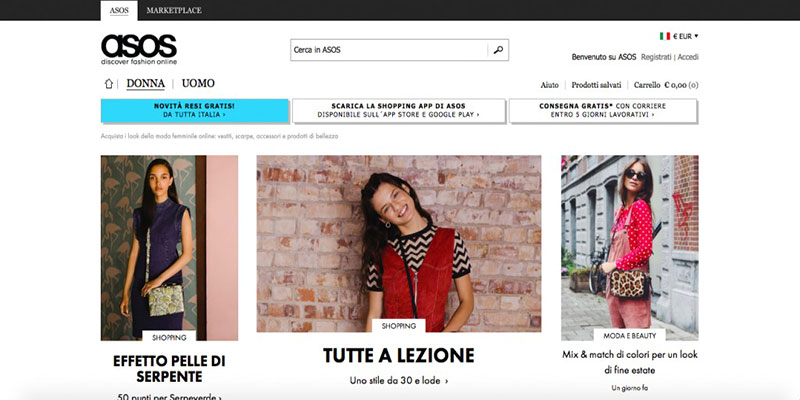The height and width of the screenshot is (400, 800).
Task: Open the Accedi link
Action: 688,57
